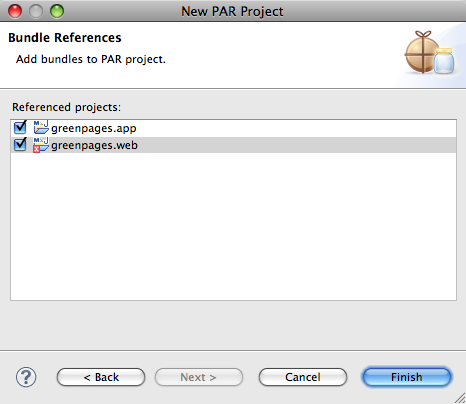The image size is (466, 404).
Task: Click the disabled Next > button
Action: click(199, 377)
